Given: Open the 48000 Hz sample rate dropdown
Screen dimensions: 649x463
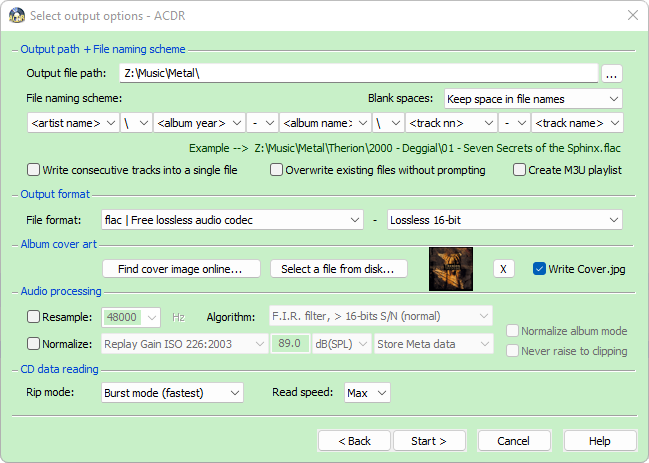Looking at the screenshot, I should 131,317.
